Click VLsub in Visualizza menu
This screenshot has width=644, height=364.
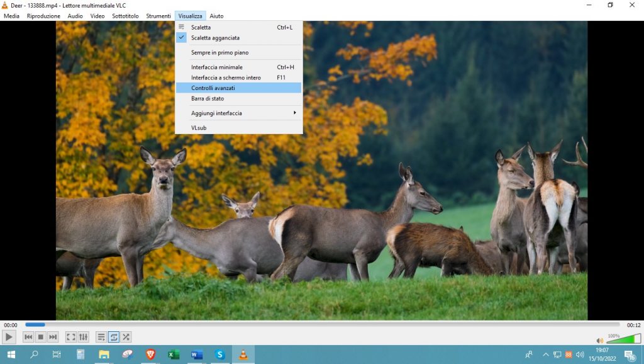point(199,128)
